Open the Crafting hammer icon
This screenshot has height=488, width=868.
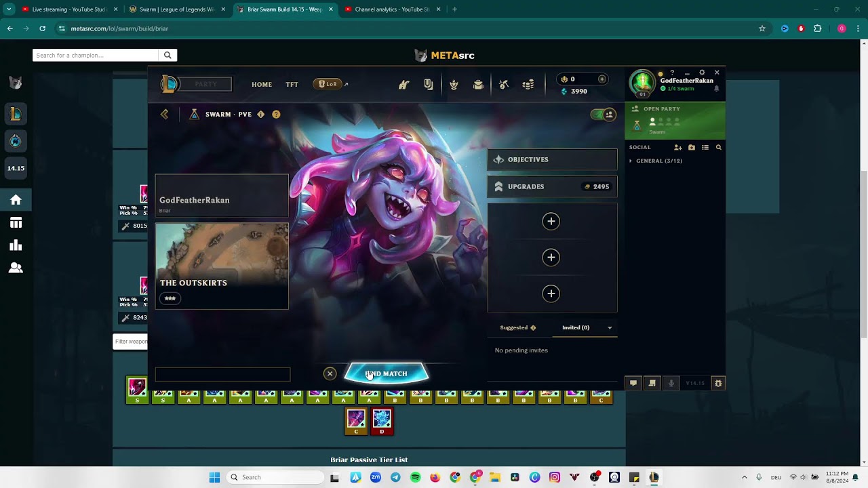504,85
